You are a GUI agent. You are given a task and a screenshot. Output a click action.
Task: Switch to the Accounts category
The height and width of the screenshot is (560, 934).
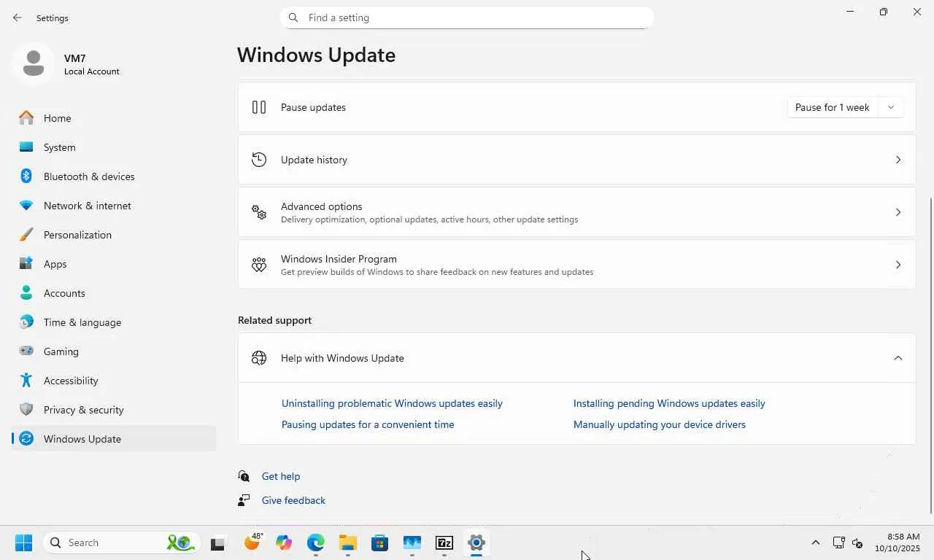[x=114, y=293]
